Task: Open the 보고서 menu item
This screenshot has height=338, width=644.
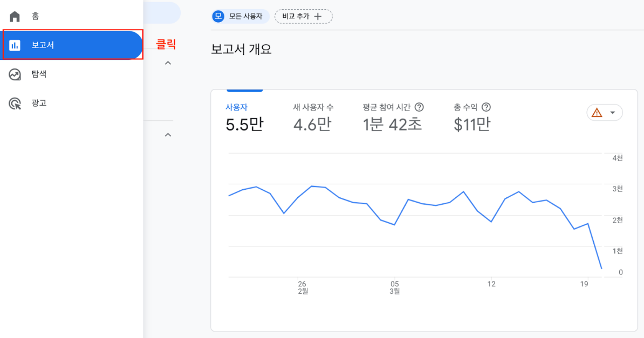Action: 73,45
